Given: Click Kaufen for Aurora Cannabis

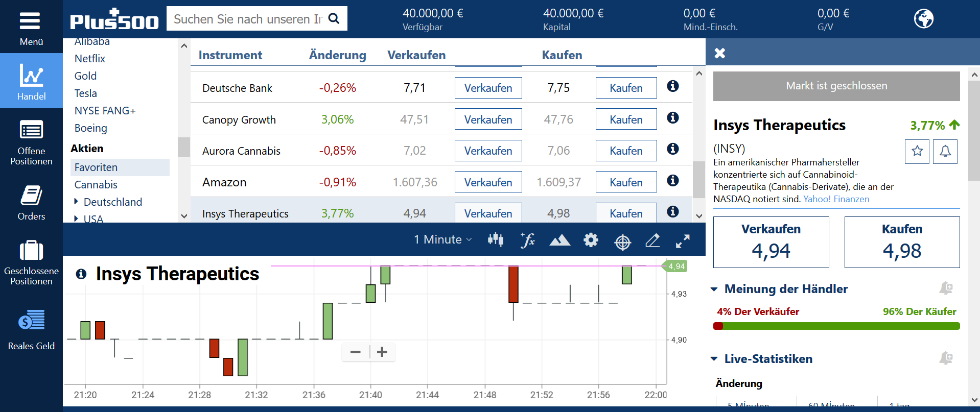Looking at the screenshot, I should pos(626,151).
